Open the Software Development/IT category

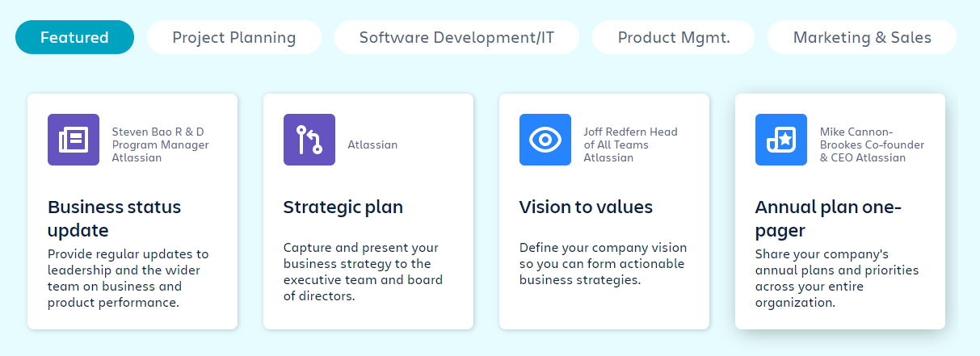(x=457, y=37)
